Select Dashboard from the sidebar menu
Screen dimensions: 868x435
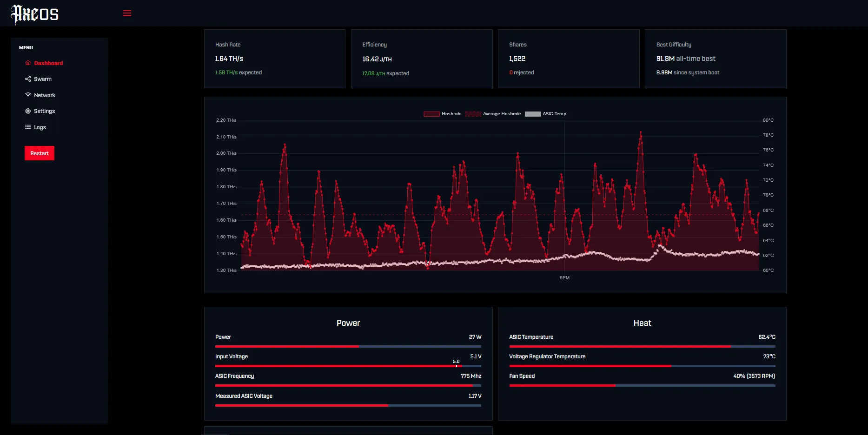click(x=49, y=63)
